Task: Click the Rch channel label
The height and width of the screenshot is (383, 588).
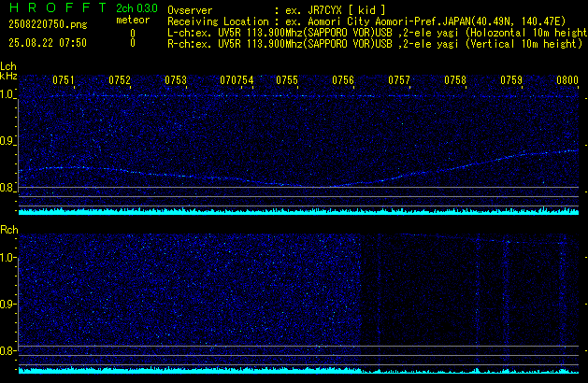Action: click(x=9, y=230)
